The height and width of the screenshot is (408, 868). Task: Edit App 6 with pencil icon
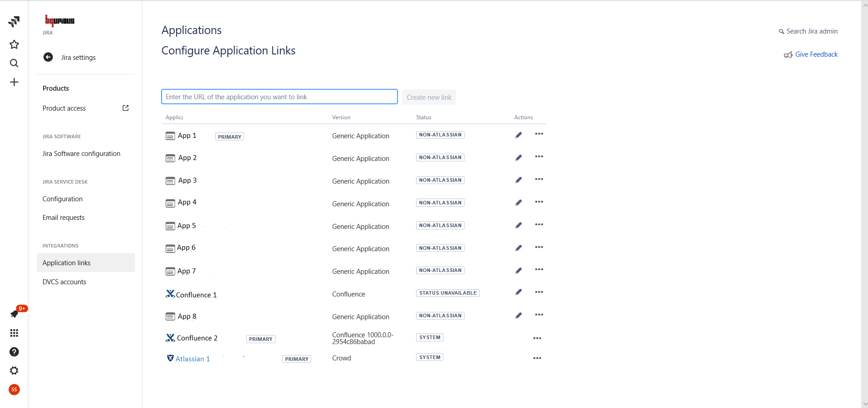coord(519,248)
